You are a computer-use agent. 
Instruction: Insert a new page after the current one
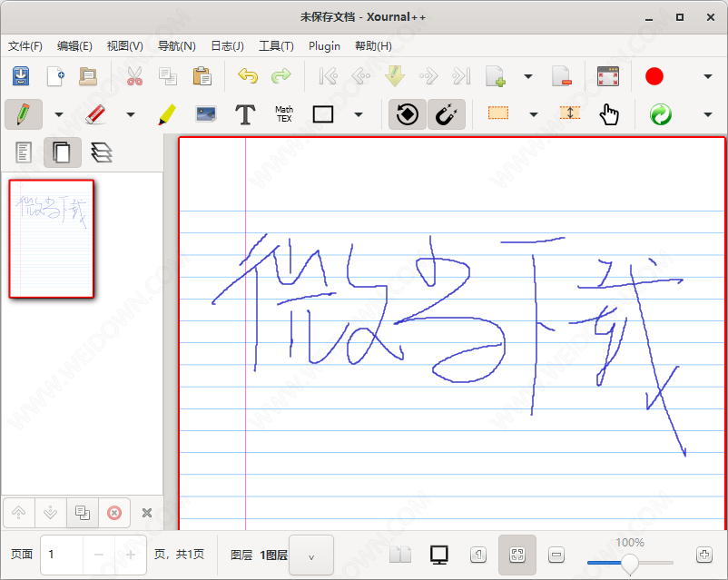(495, 76)
